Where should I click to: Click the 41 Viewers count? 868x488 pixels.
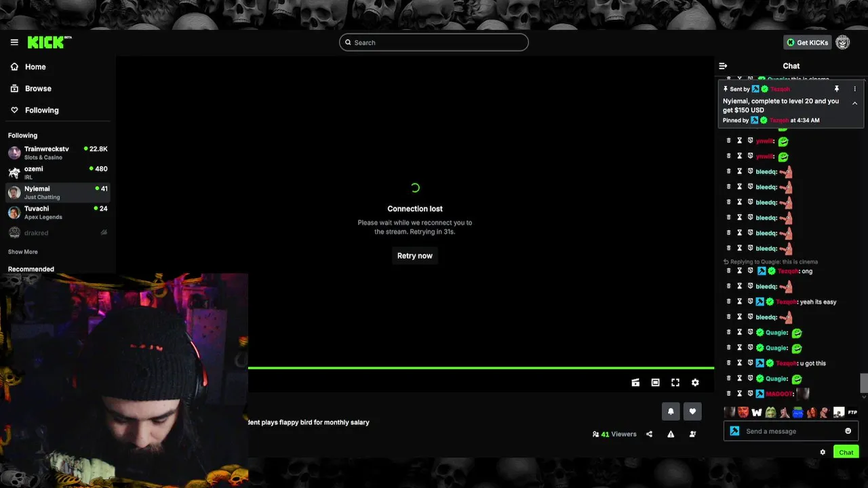pyautogui.click(x=614, y=434)
